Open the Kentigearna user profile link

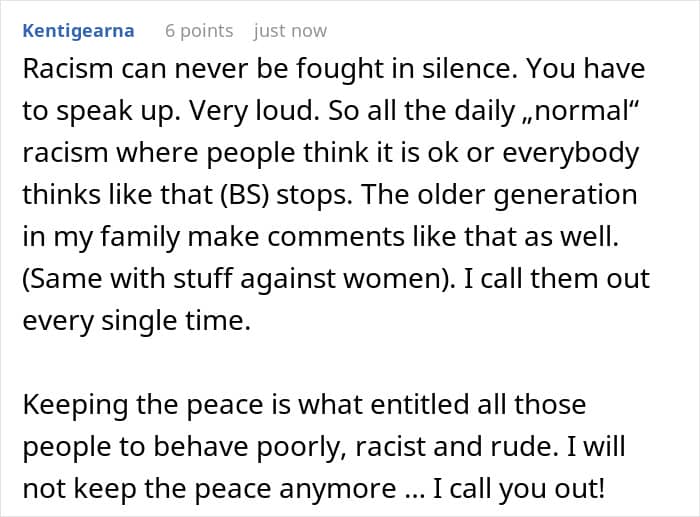tap(77, 31)
